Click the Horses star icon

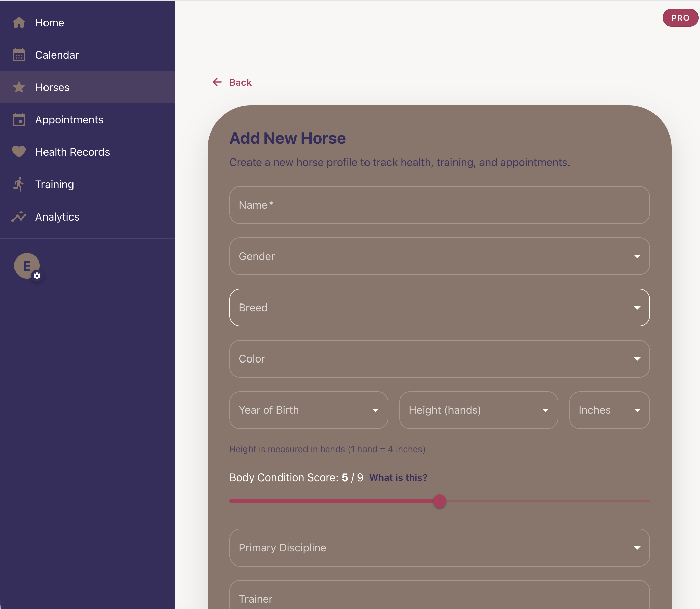[19, 87]
